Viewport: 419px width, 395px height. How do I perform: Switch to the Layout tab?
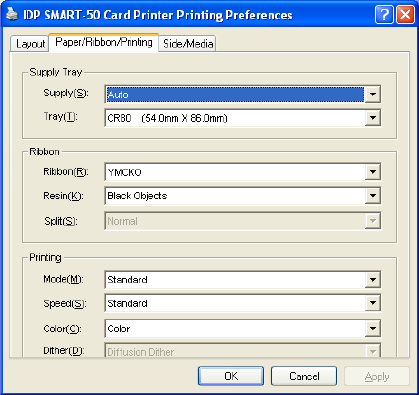[x=30, y=44]
